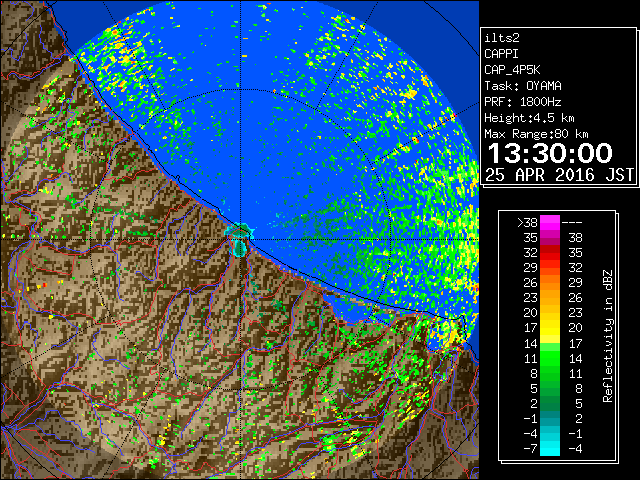Click the >38 legend label

527,223
